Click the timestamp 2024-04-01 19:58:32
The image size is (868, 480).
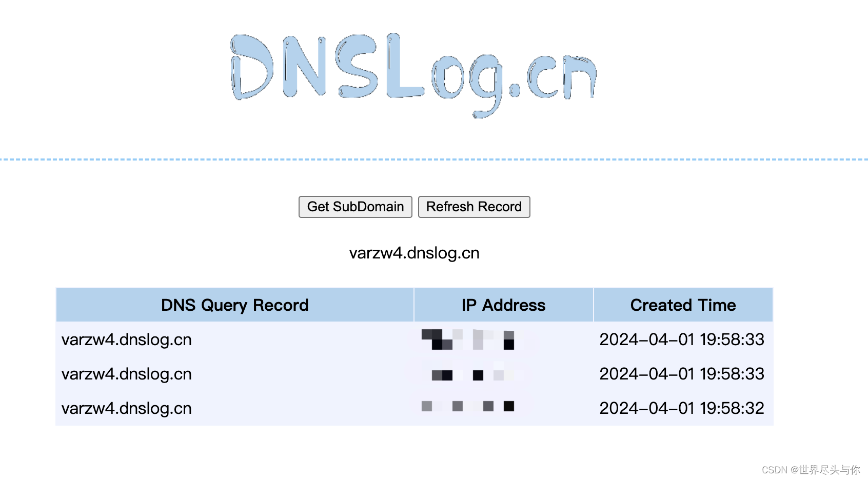(x=682, y=408)
